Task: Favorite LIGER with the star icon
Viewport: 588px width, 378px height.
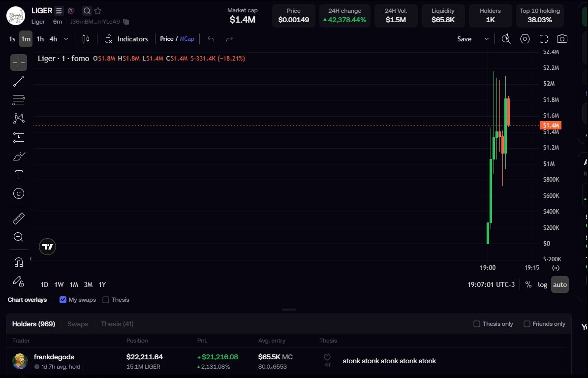Action: pyautogui.click(x=98, y=11)
